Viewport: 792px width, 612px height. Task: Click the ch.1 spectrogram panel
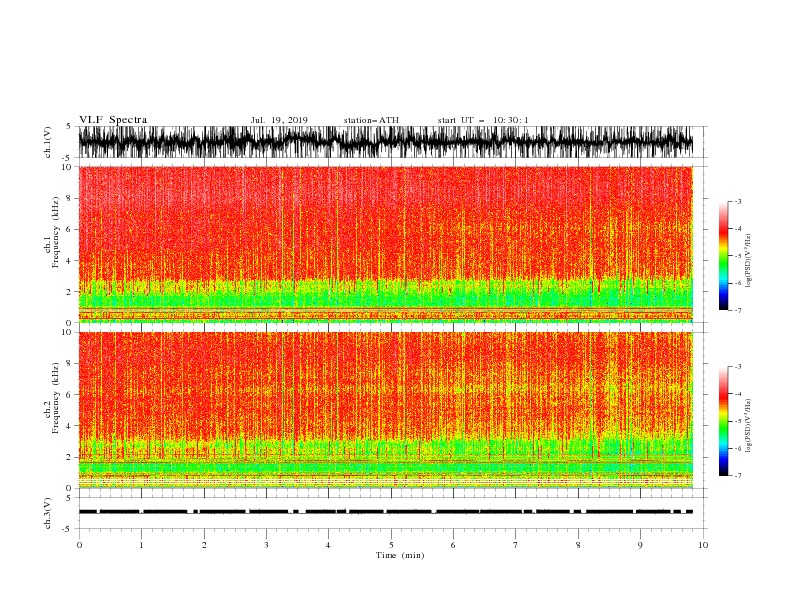[386, 244]
